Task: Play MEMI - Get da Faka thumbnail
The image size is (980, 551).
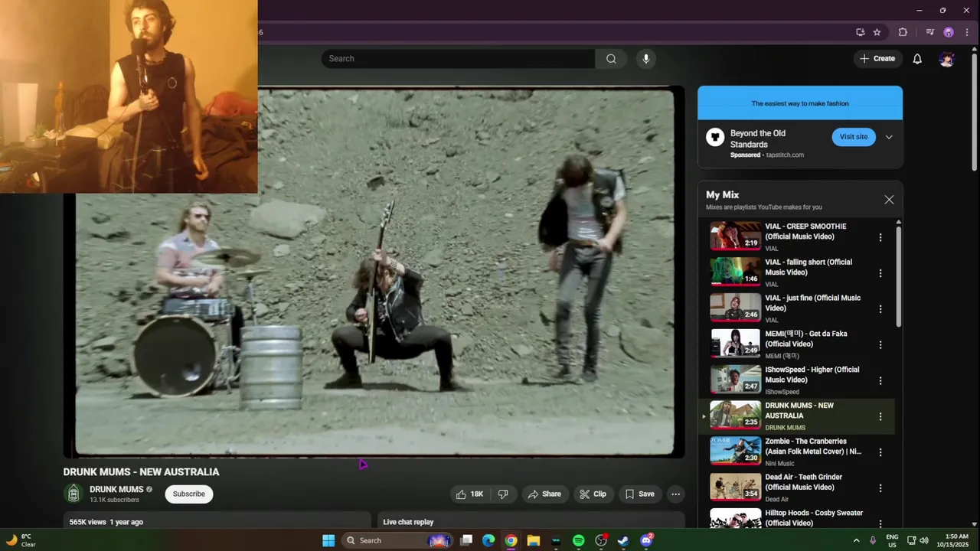Action: 735,344
